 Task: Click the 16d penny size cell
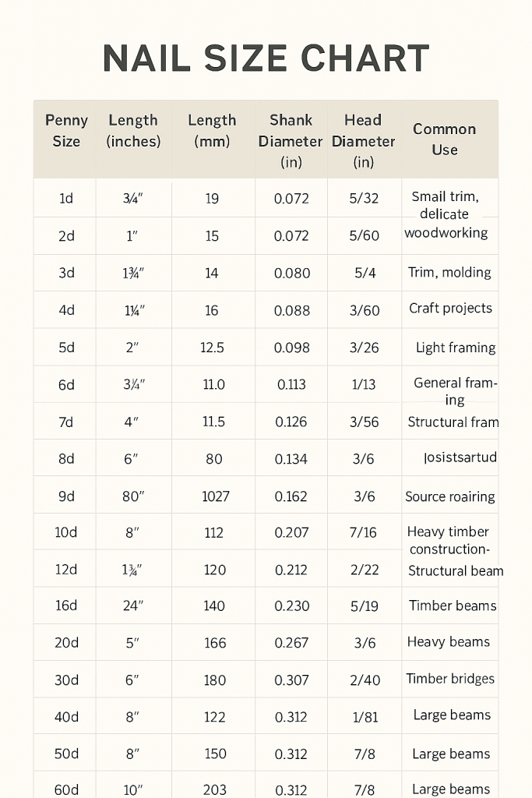(x=66, y=606)
